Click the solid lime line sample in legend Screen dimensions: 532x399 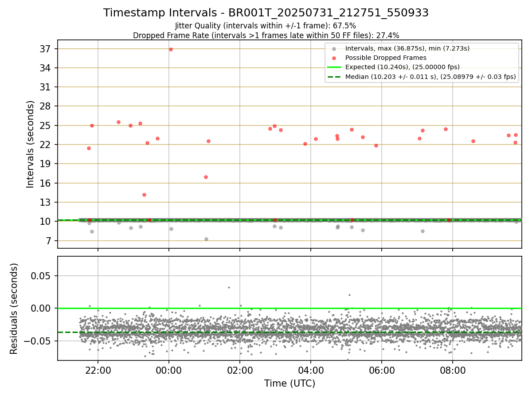(334, 67)
